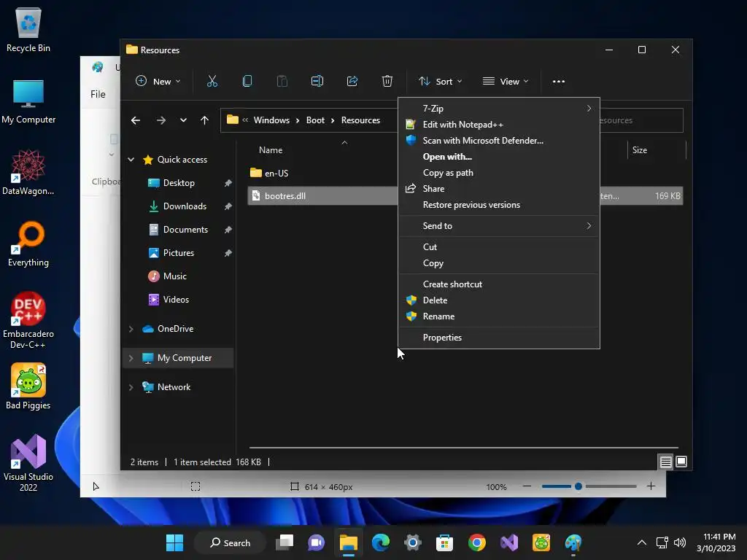Open recent locations dropdown chevron
747x560 pixels.
click(x=183, y=120)
